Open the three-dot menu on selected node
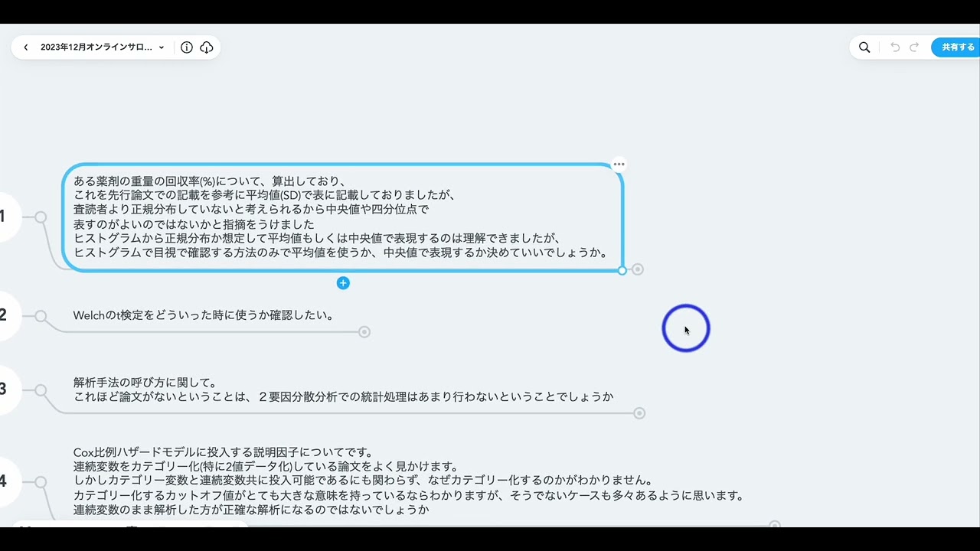980x551 pixels. (619, 164)
